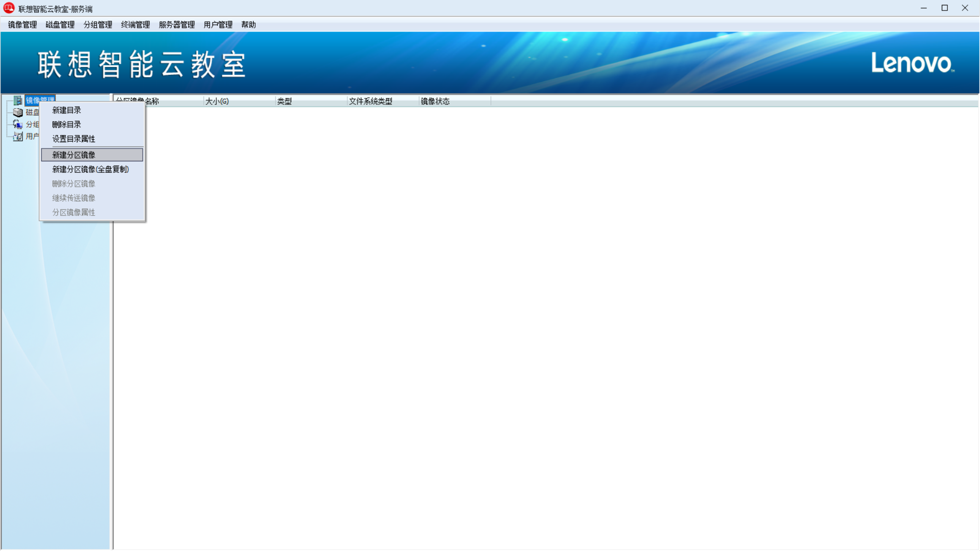Select 删除目录 in the context menu

pyautogui.click(x=67, y=124)
